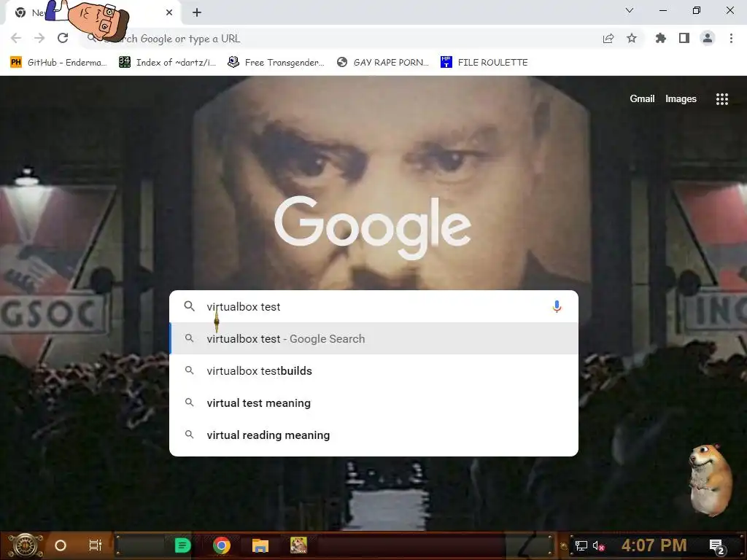
Task: Click the browser Back arrow
Action: (16, 38)
